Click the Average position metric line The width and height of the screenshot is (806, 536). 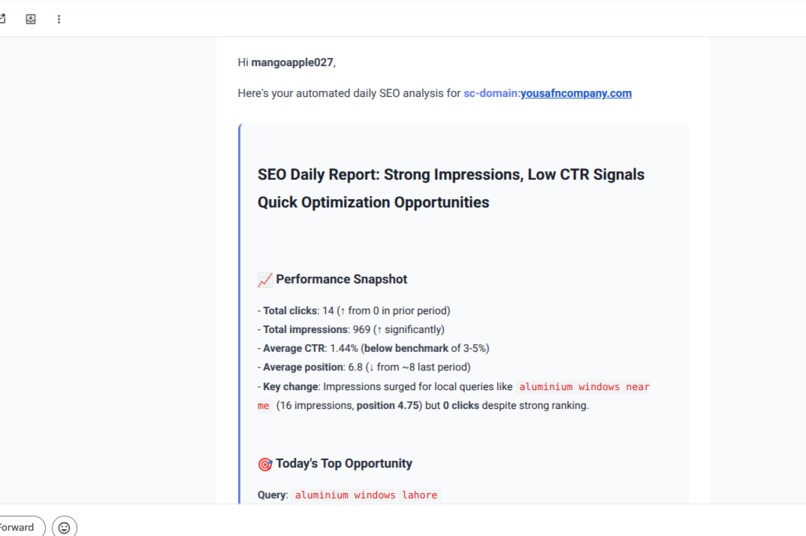point(364,367)
